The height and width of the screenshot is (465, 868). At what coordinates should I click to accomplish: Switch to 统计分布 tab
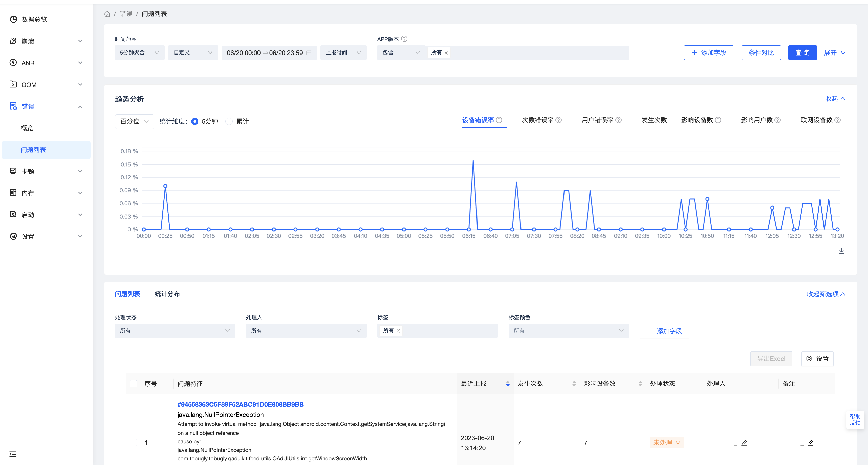pos(167,294)
